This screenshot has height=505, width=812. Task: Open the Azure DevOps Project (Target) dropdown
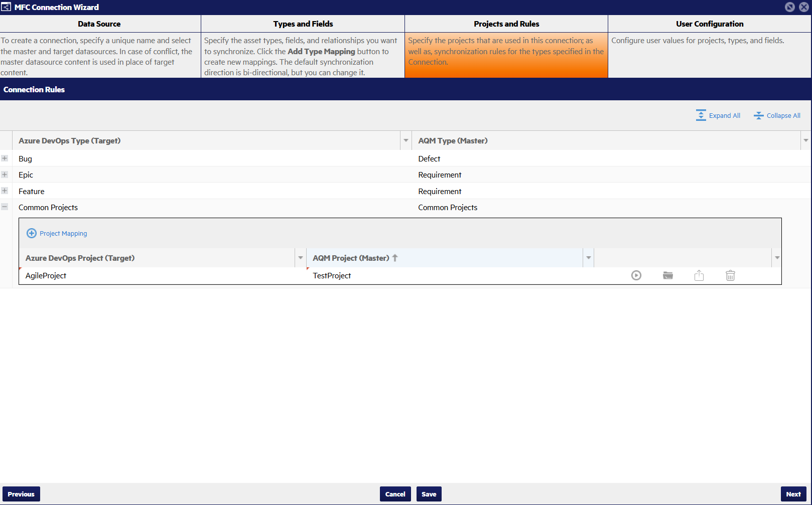300,257
